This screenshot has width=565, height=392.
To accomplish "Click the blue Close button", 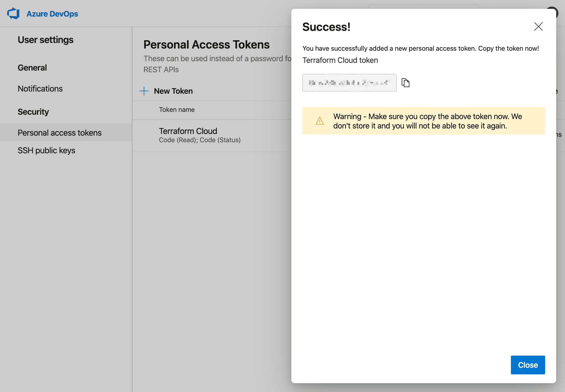I will click(x=528, y=365).
